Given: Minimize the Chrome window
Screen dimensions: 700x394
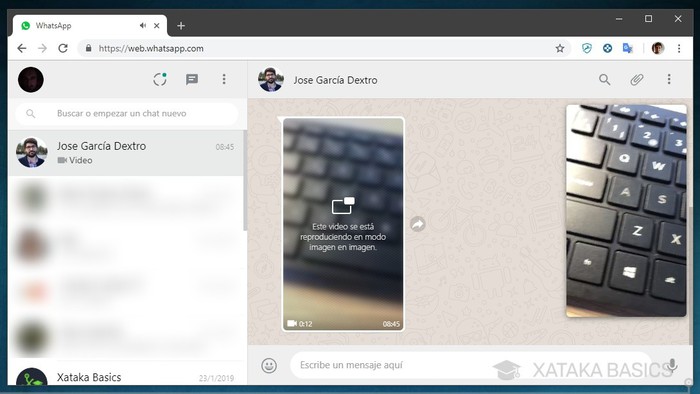Looking at the screenshot, I should (x=619, y=19).
